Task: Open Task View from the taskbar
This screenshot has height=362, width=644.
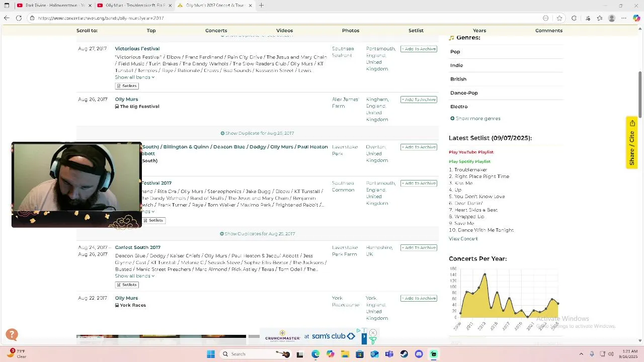Action: 300,354
